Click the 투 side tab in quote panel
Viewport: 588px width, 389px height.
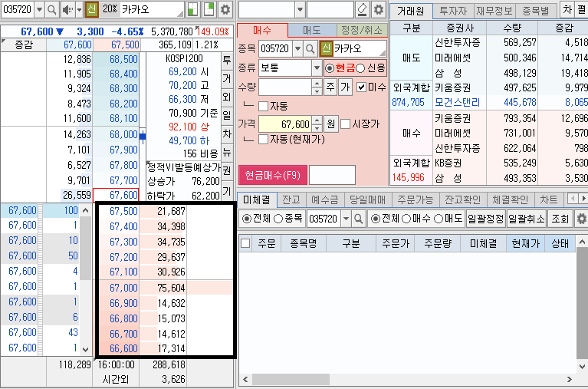[x=227, y=60]
